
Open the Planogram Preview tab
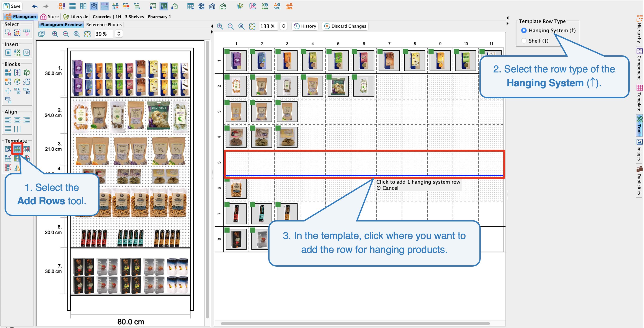point(61,25)
